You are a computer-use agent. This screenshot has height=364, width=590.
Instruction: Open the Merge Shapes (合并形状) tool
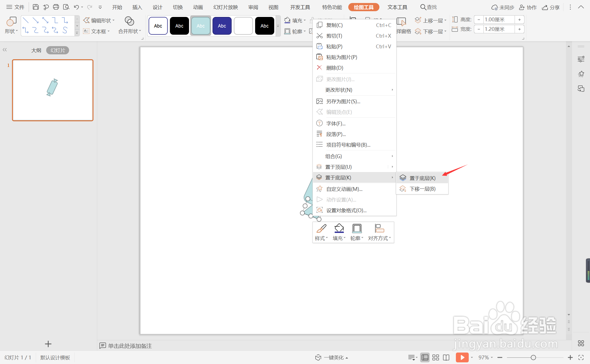click(129, 25)
